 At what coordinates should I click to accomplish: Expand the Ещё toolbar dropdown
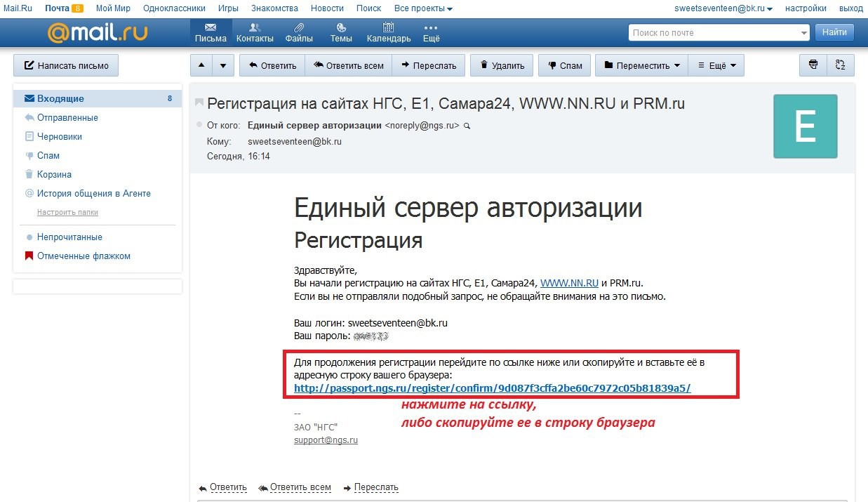pyautogui.click(x=716, y=65)
